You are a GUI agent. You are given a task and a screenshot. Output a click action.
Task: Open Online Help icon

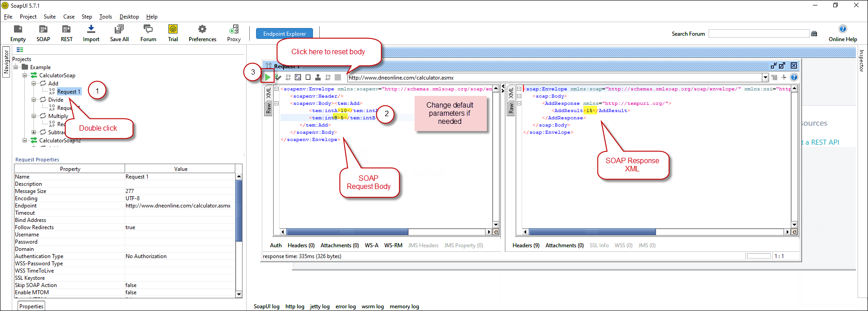[x=843, y=29]
